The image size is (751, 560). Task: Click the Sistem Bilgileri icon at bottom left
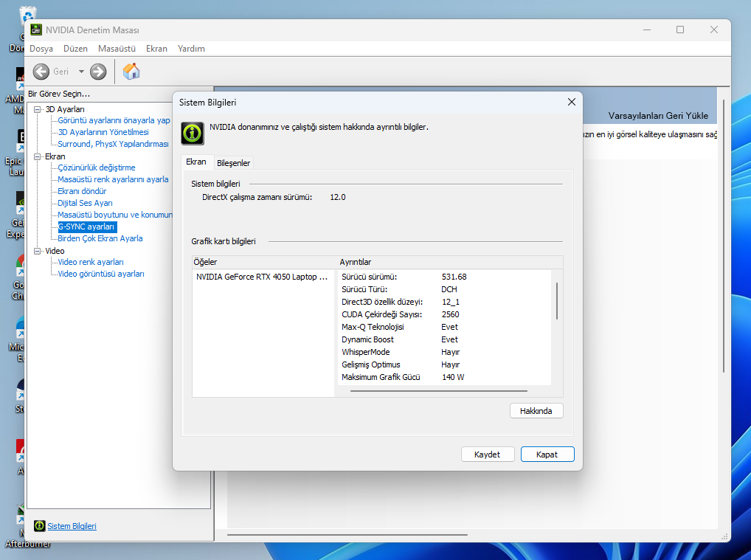tap(39, 526)
